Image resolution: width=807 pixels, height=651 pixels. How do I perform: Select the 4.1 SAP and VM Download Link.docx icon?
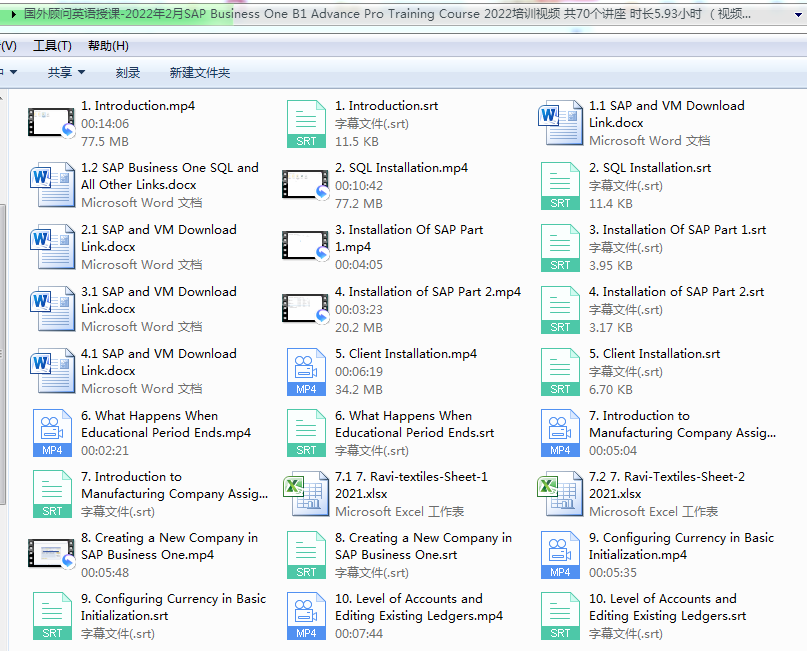tap(52, 371)
